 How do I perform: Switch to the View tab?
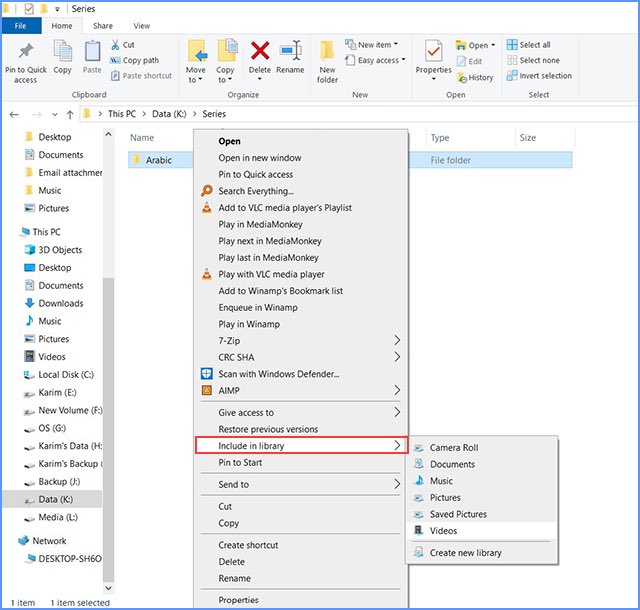142,26
